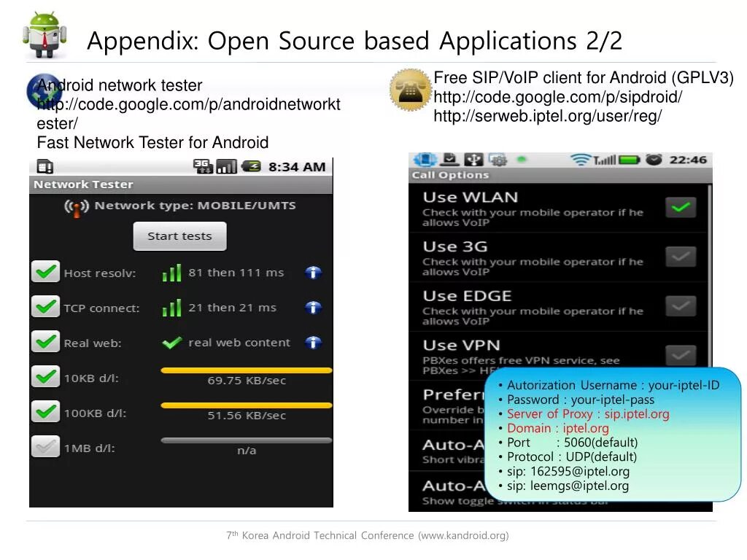This screenshot has height=560, width=747.
Task: Click the 51.56 KB/sec speed value
Action: [x=247, y=416]
